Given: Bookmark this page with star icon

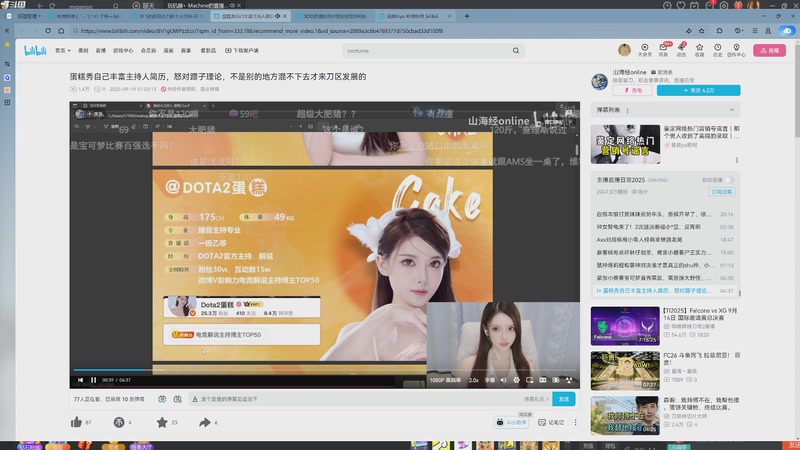Looking at the screenshot, I should click(702, 31).
